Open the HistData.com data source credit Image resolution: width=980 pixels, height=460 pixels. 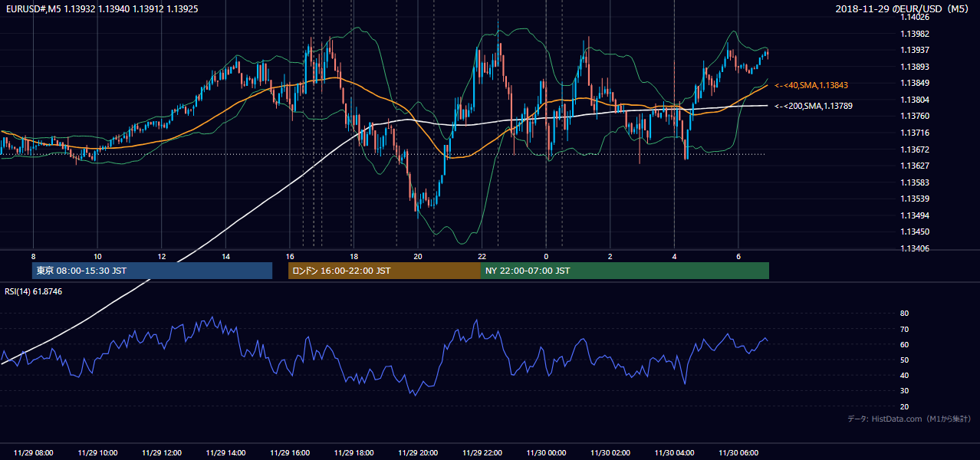pyautogui.click(x=909, y=419)
